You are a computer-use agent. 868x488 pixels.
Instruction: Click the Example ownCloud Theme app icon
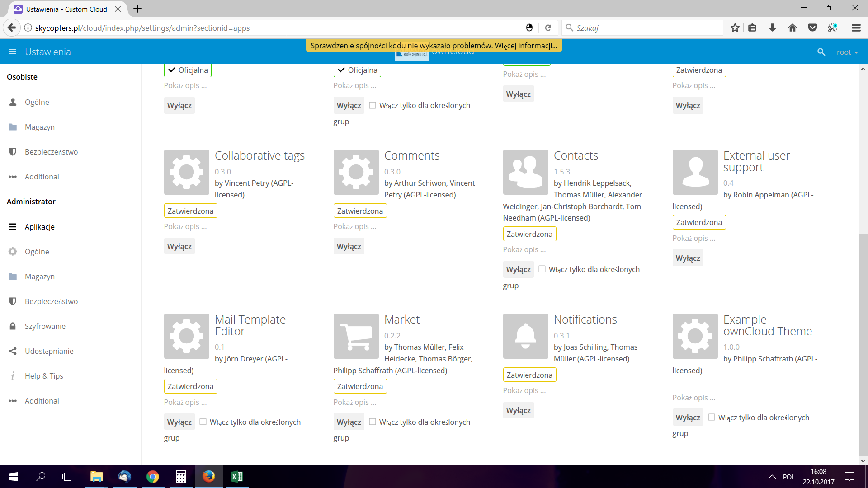coord(695,336)
